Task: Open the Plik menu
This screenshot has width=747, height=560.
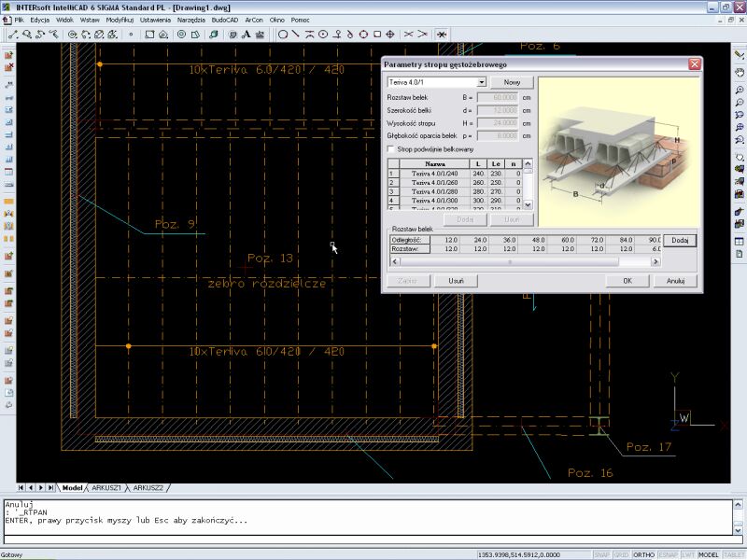Action: (19, 20)
